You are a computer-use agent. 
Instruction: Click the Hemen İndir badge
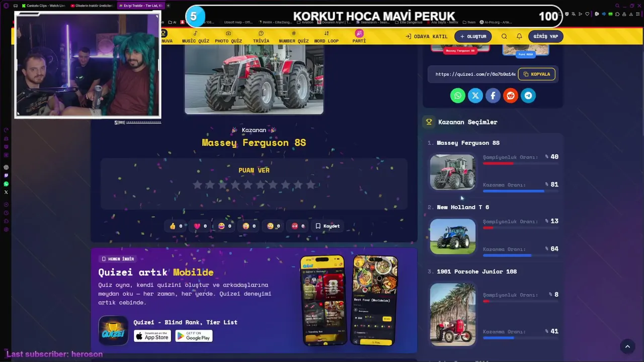118,259
